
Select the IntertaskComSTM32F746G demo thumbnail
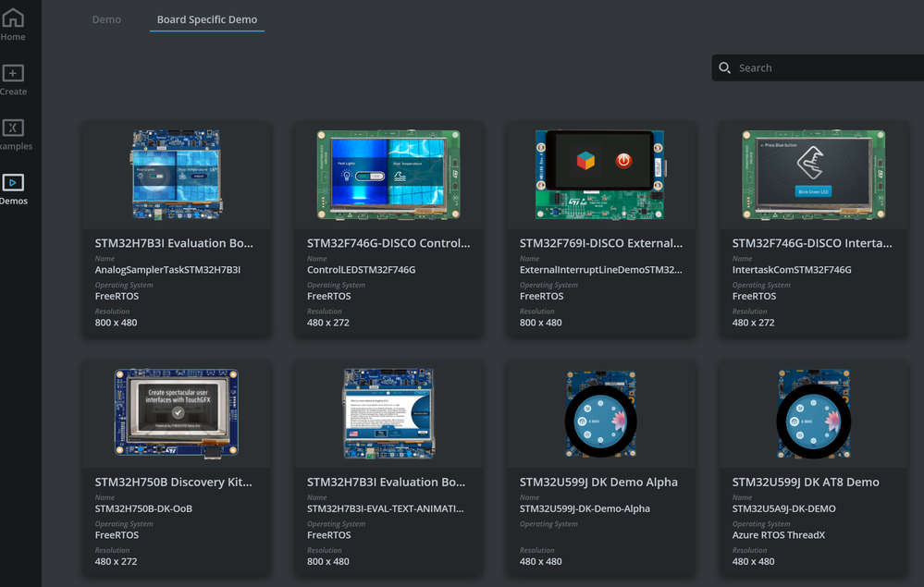click(813, 175)
